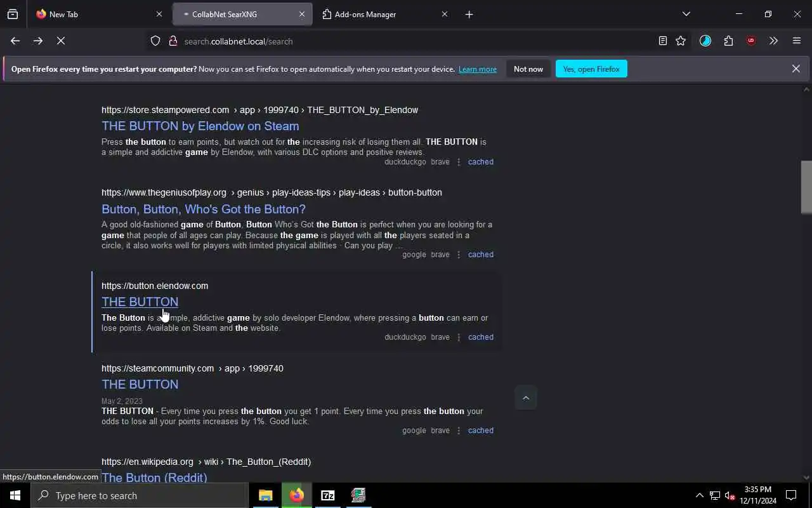Click the Type here to search box
This screenshot has height=508, width=812.
pyautogui.click(x=140, y=495)
